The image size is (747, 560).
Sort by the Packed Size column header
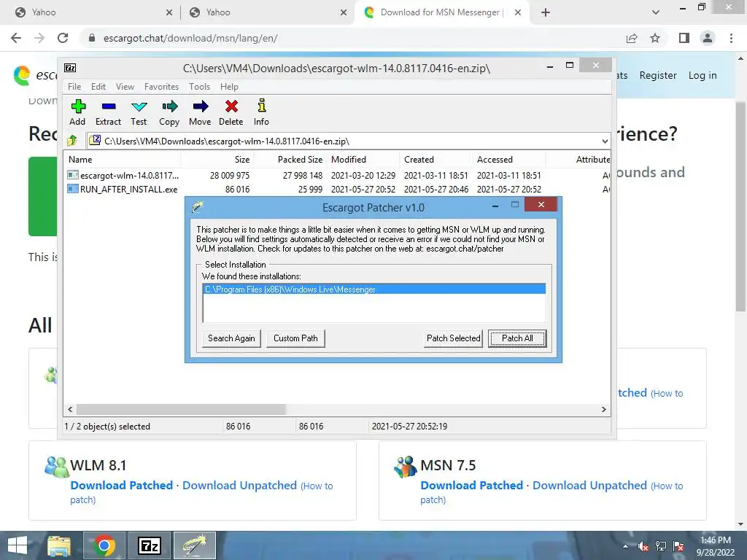tap(290, 160)
